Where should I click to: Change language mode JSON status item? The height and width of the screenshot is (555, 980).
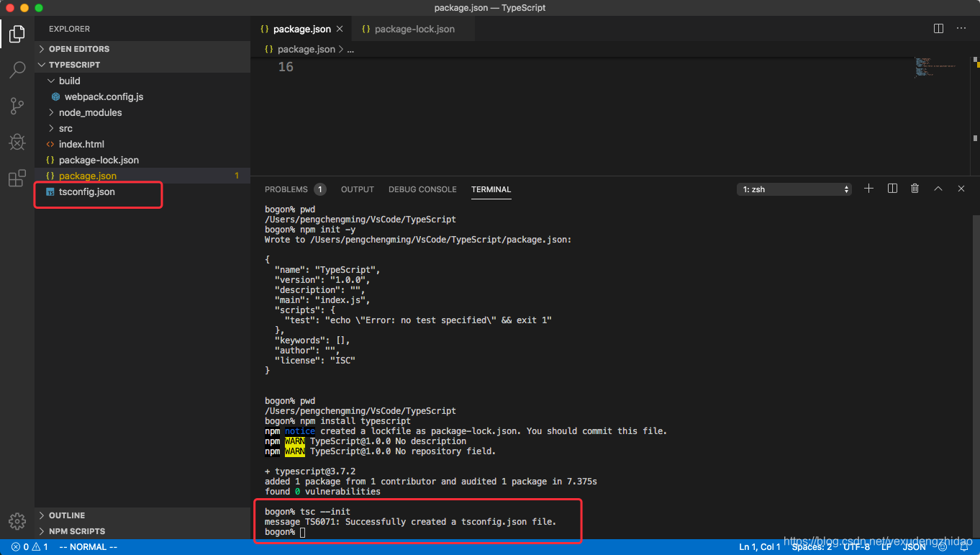point(915,547)
